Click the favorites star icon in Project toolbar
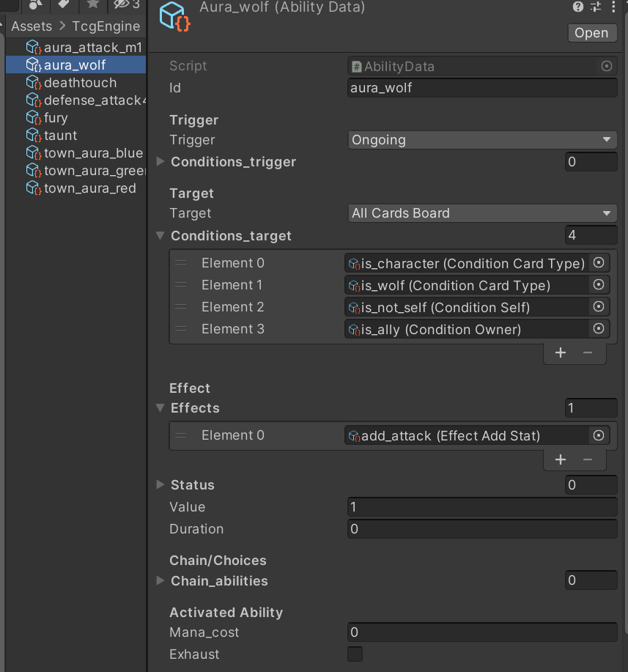Viewport: 628px width, 672px height. pos(92,4)
